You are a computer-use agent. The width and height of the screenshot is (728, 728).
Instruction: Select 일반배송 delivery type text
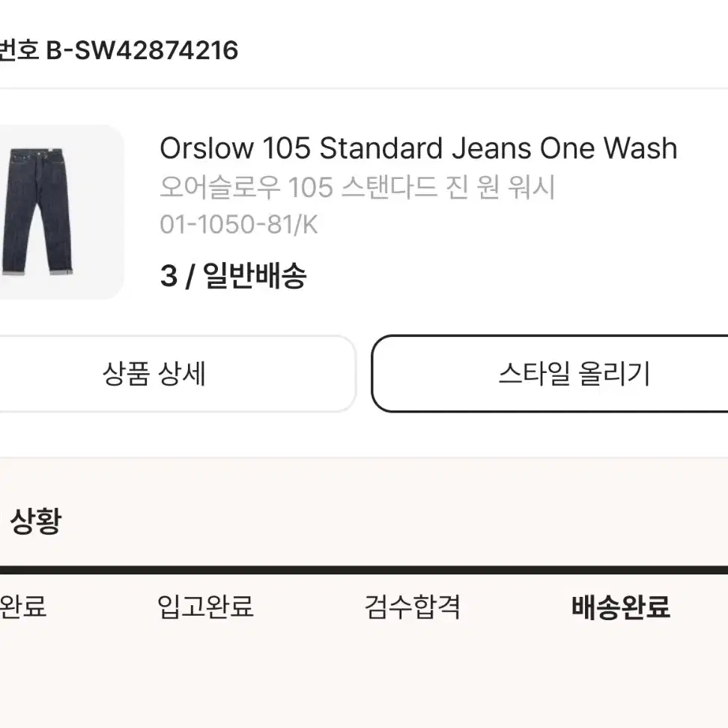(255, 276)
